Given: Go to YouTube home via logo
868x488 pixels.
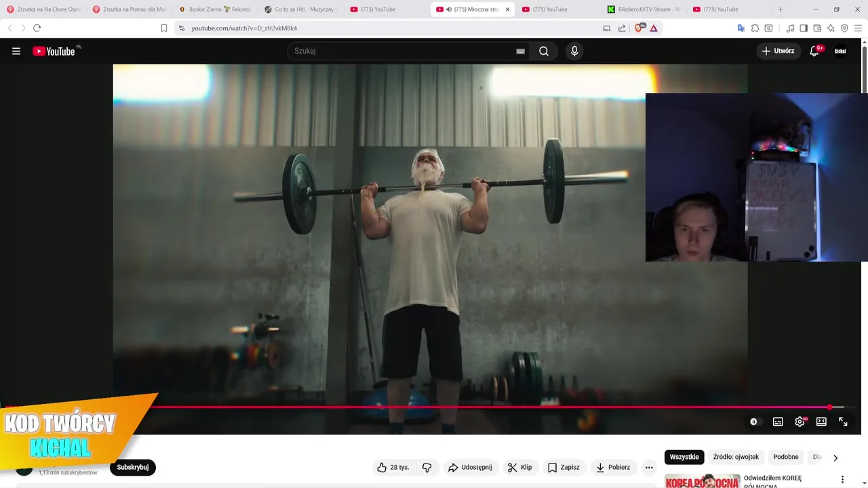Looking at the screenshot, I should pyautogui.click(x=54, y=51).
